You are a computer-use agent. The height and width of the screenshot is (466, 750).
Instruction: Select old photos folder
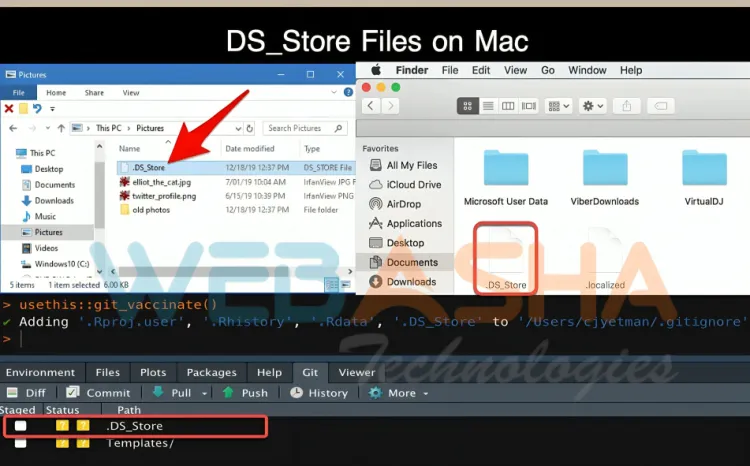[145, 210]
